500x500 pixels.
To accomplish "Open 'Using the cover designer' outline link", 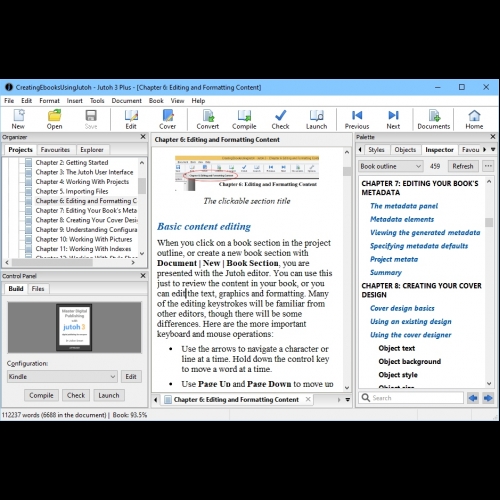I will 411,335.
